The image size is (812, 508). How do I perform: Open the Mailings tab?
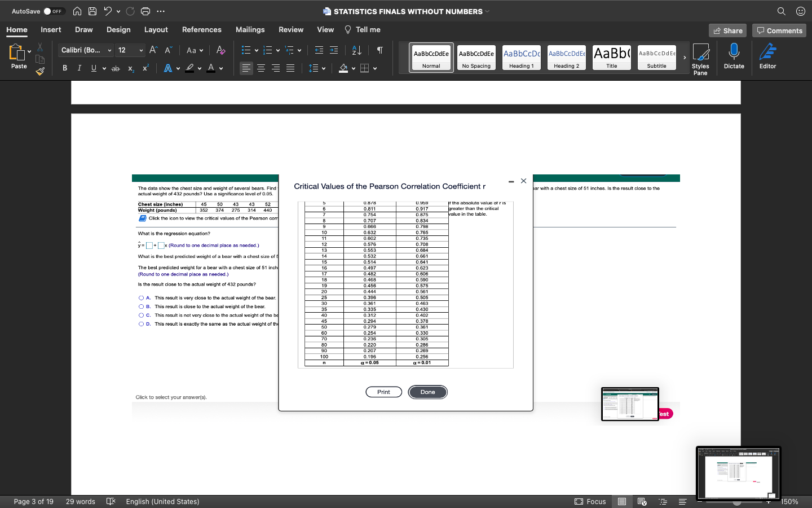tap(250, 30)
